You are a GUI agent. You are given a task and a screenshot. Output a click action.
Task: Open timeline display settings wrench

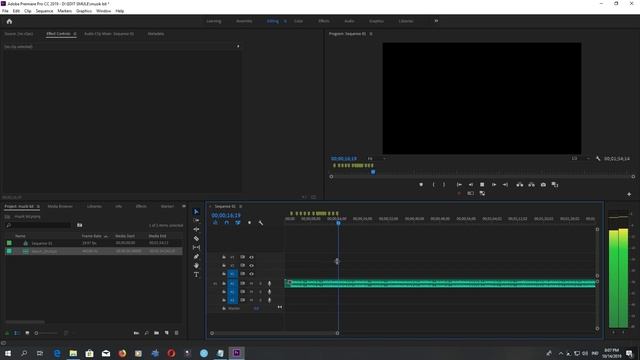261,223
